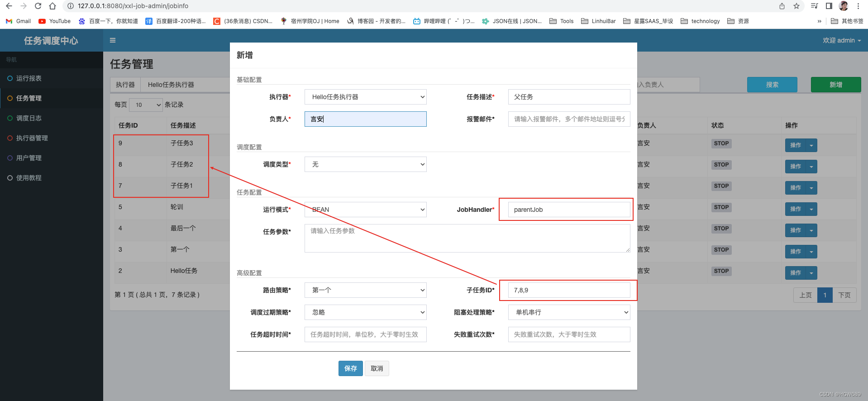Viewport: 868px width, 401px height.
Task: Click the STOP status badge for row 7
Action: pos(721,186)
